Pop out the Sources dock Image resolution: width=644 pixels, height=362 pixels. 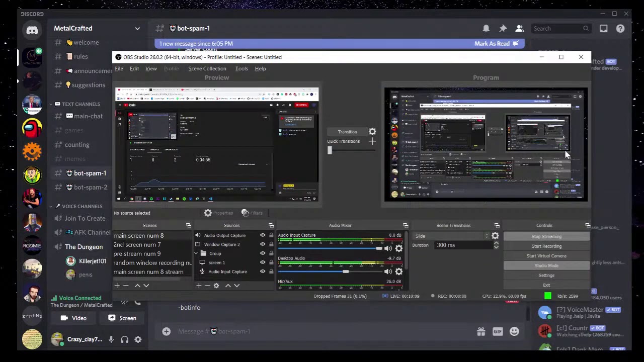[x=271, y=225]
